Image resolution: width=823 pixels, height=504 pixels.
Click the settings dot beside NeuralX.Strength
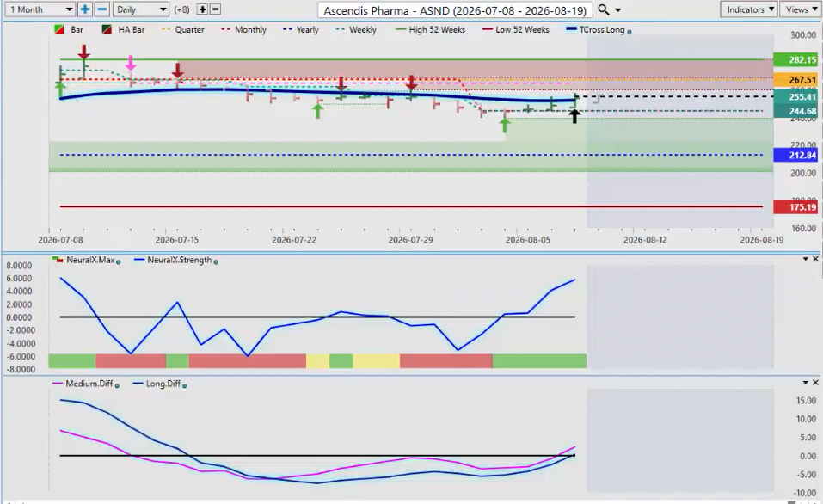[x=216, y=261]
